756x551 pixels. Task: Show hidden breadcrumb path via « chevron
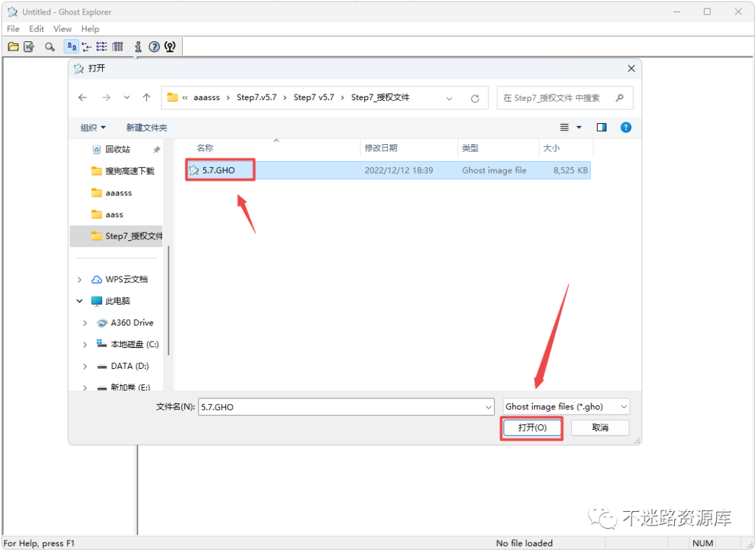pos(185,97)
